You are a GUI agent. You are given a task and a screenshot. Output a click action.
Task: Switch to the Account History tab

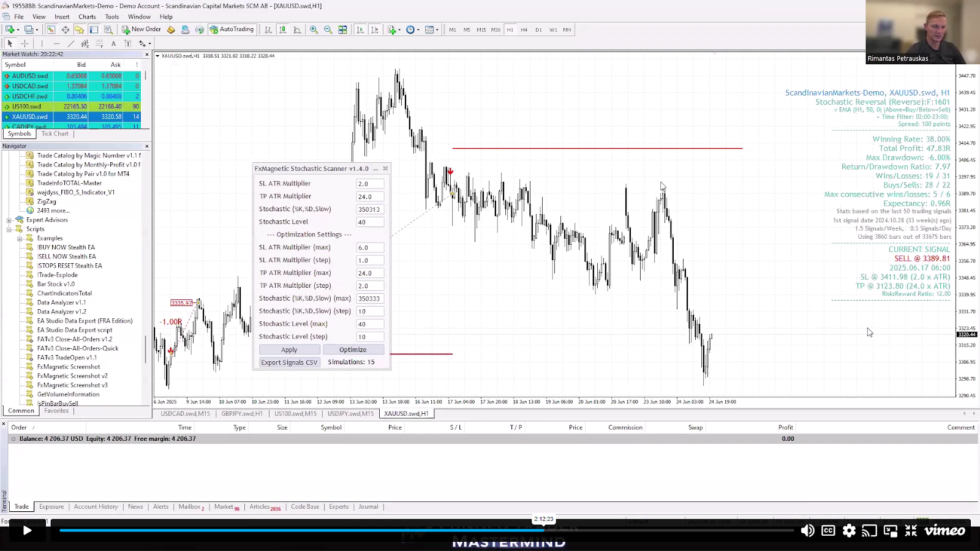point(96,507)
